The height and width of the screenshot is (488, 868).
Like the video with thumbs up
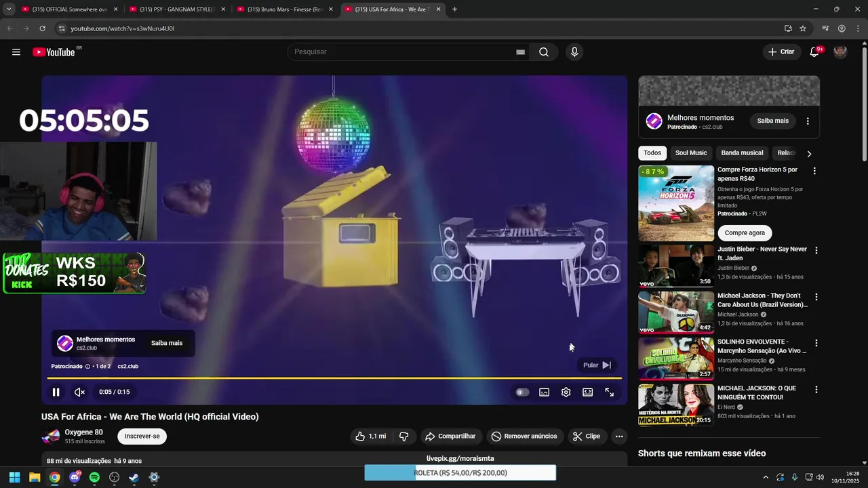[371, 436]
